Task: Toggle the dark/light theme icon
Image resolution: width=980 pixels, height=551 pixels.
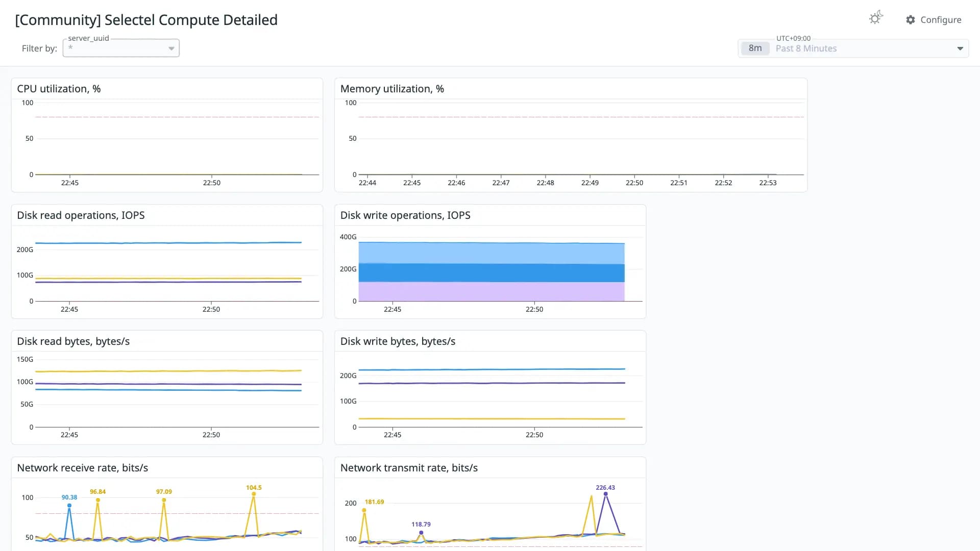Action: (876, 18)
